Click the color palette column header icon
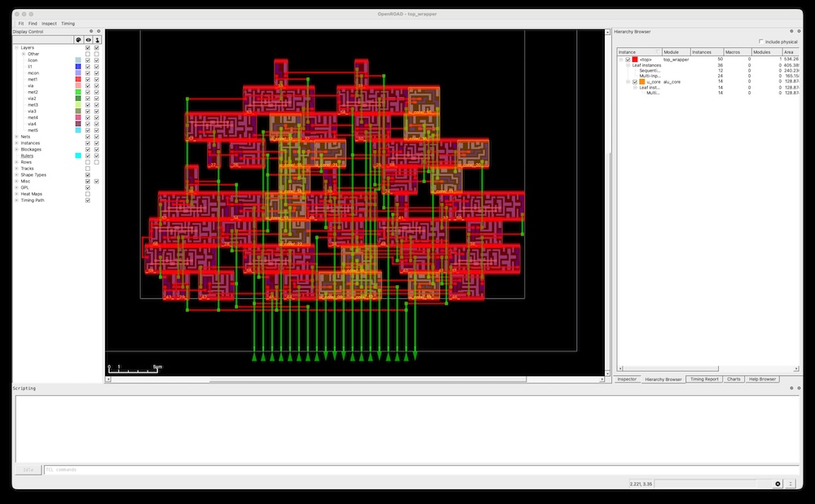 pyautogui.click(x=78, y=39)
